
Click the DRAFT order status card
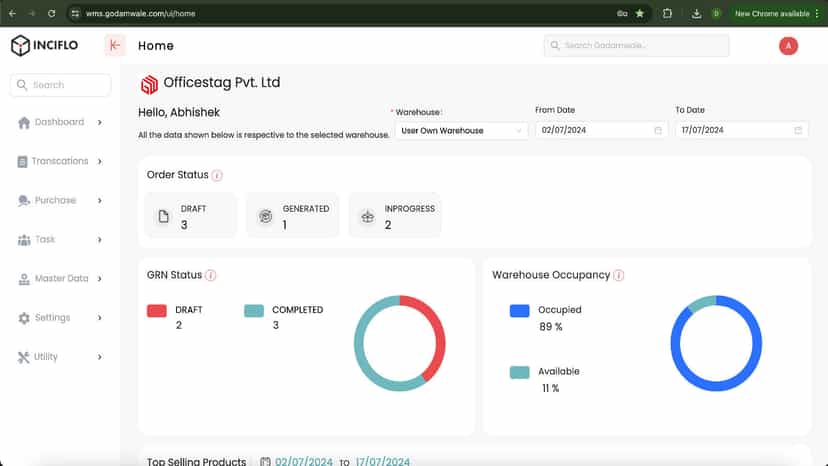point(191,216)
